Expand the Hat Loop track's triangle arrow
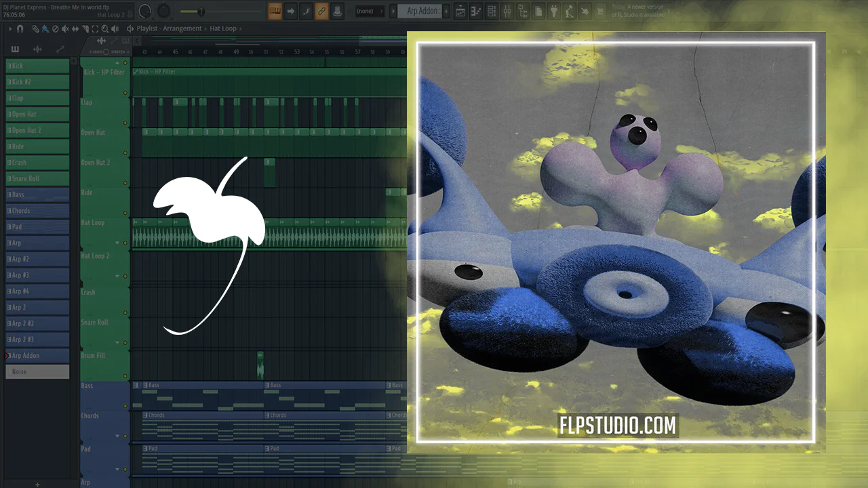 click(117, 243)
